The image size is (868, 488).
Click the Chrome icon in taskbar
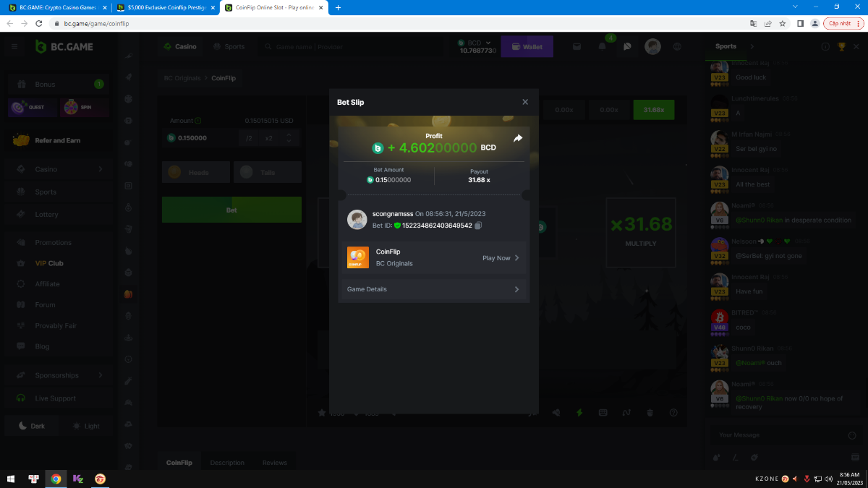tap(55, 479)
